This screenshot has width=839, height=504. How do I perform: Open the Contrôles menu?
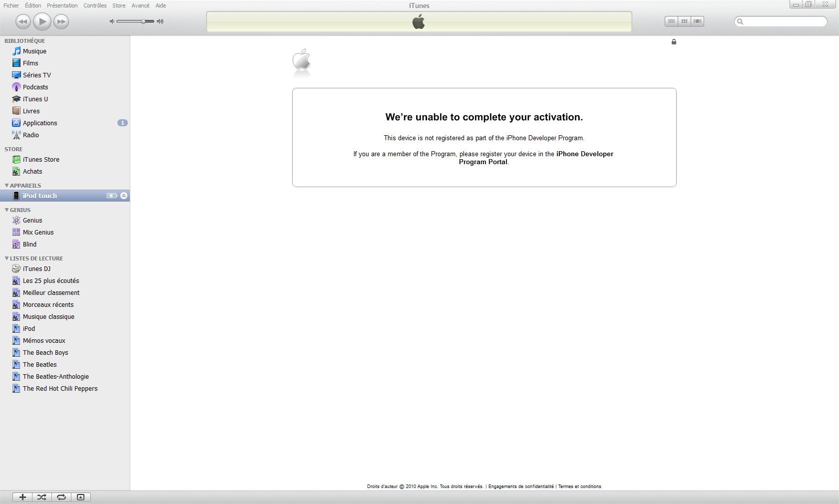[95, 5]
